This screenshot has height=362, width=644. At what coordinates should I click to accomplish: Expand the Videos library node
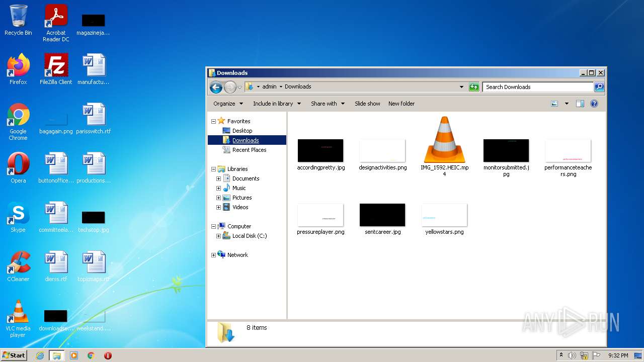[x=219, y=207]
